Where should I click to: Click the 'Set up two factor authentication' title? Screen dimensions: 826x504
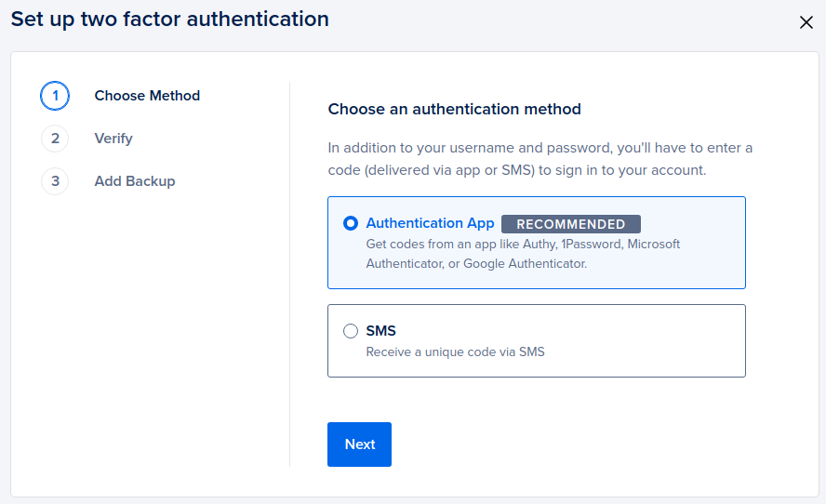170,19
